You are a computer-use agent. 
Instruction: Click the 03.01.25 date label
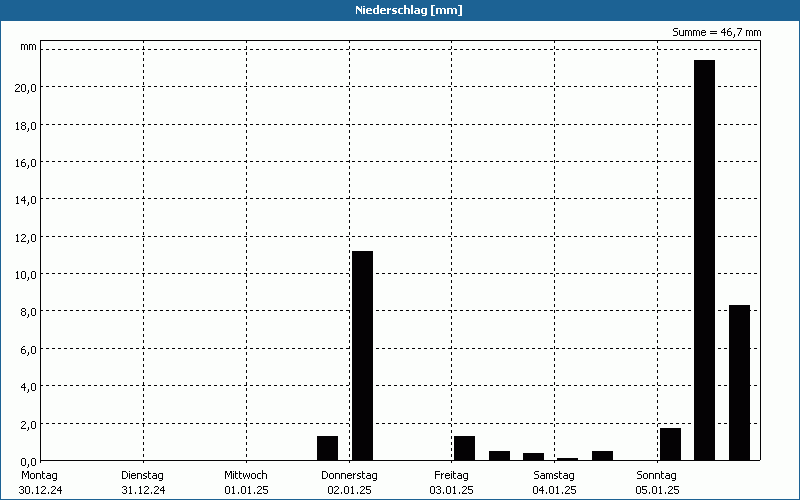tap(452, 490)
